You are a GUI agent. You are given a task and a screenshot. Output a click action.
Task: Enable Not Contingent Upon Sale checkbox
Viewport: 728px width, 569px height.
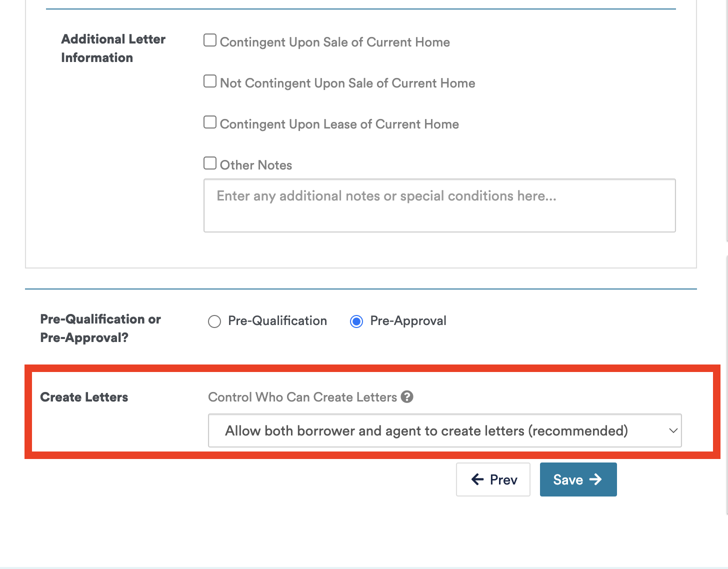pos(210,81)
